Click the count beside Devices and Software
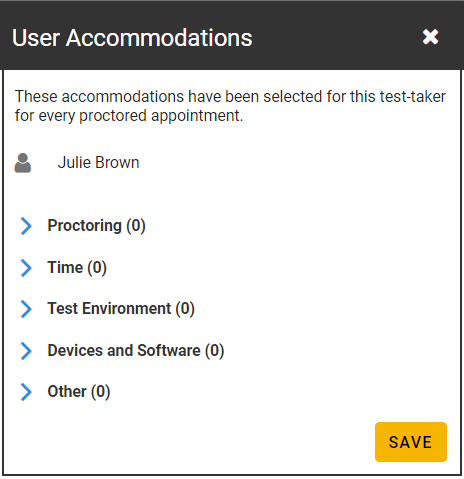The width and height of the screenshot is (464, 479). click(214, 351)
